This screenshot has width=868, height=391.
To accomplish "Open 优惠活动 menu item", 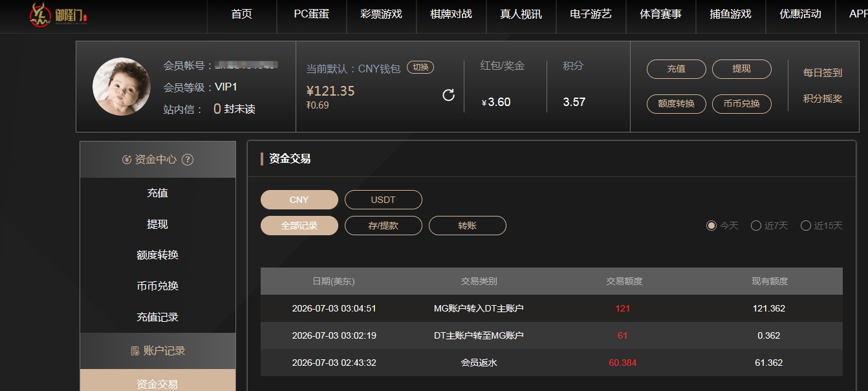I will tap(801, 14).
